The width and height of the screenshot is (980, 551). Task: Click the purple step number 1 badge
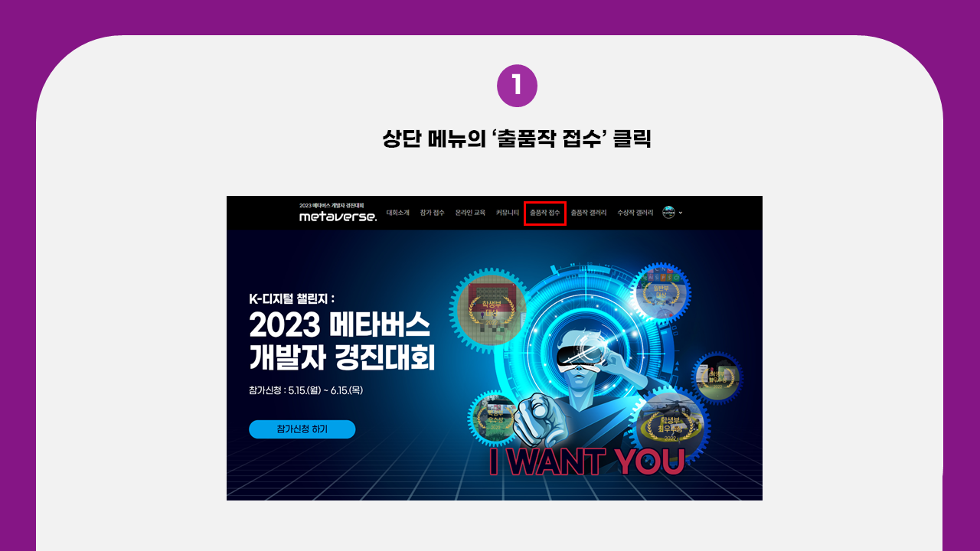click(517, 86)
